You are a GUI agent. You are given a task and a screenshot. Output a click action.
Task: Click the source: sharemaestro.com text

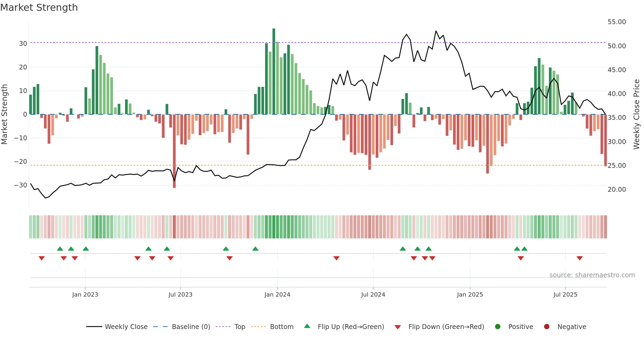pos(592,275)
